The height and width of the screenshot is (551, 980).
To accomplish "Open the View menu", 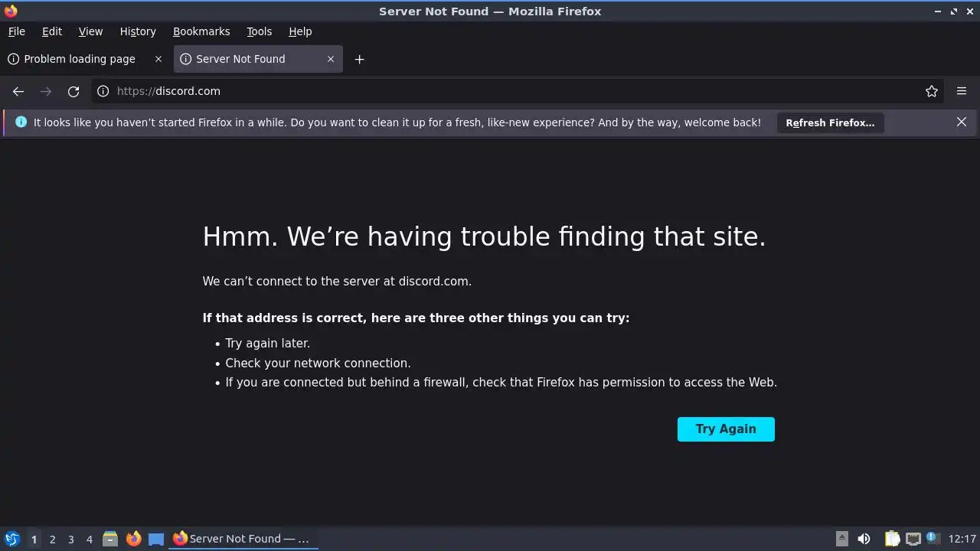I will [x=90, y=31].
